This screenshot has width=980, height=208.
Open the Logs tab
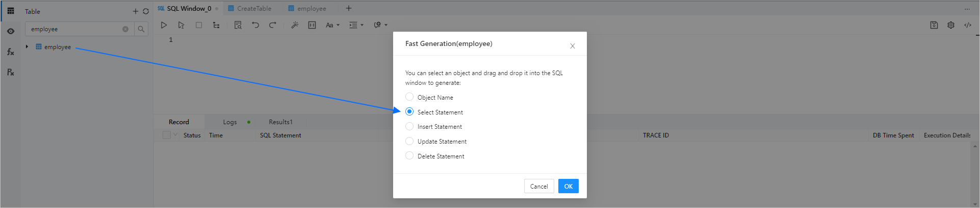click(x=230, y=122)
